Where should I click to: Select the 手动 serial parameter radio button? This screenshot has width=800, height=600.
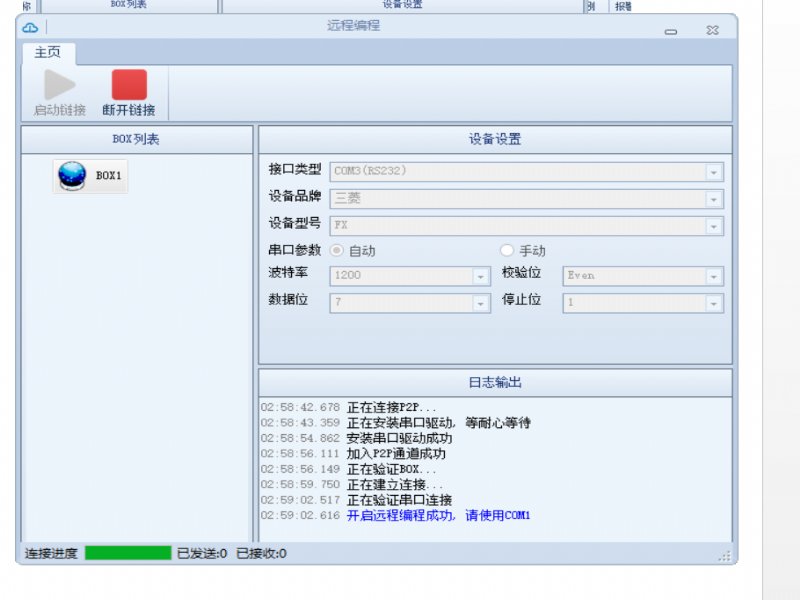pos(507,251)
